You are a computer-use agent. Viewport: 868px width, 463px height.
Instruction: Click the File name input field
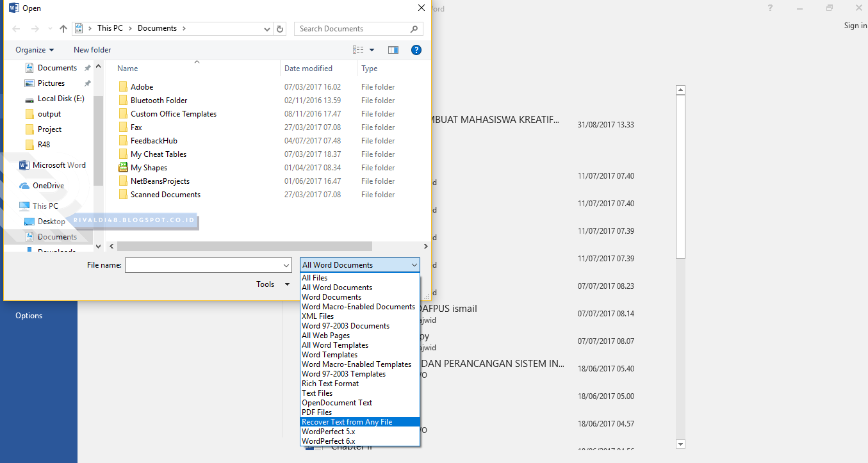click(x=208, y=265)
